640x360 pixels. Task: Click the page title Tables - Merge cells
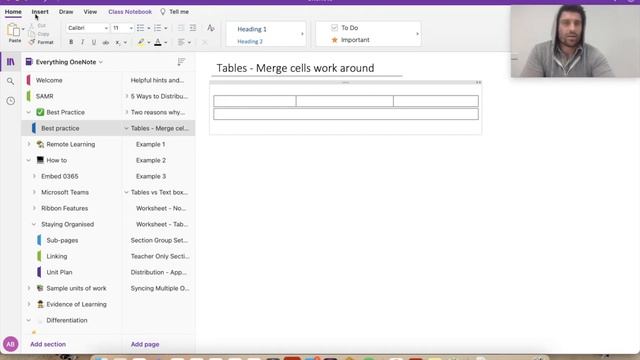295,68
